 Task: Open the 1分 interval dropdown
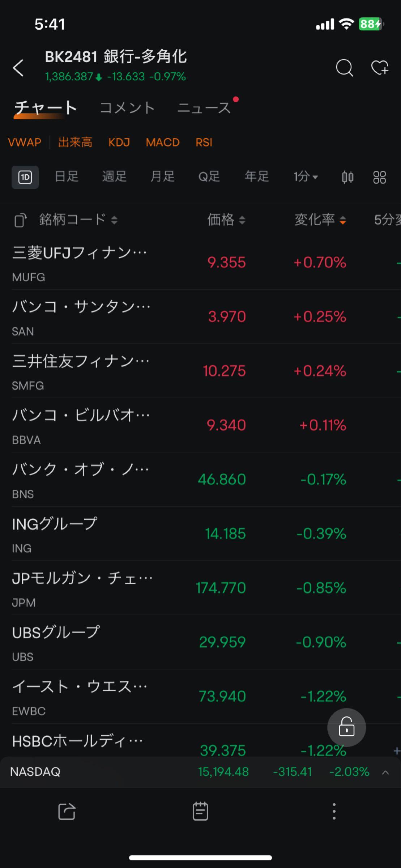coord(305,177)
